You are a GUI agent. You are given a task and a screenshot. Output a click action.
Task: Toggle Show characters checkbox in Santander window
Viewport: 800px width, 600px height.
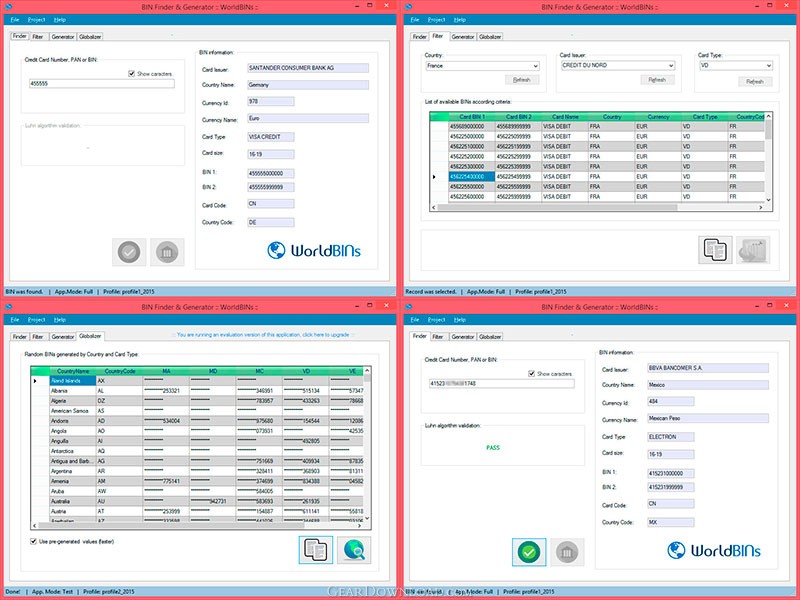point(132,74)
